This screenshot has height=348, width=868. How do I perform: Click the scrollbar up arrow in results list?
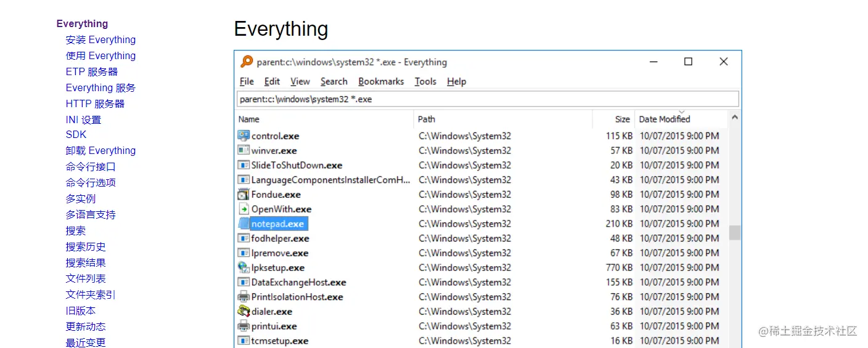tap(734, 118)
